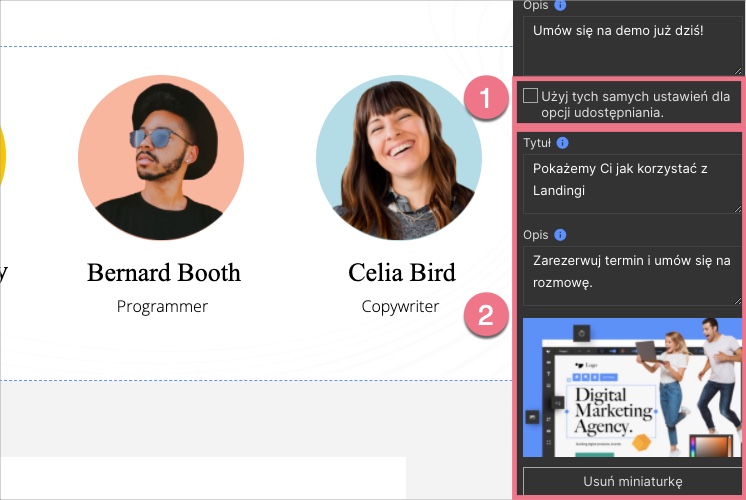This screenshot has width=746, height=500.
Task: Click the numbered annotation badge 2
Action: click(485, 317)
